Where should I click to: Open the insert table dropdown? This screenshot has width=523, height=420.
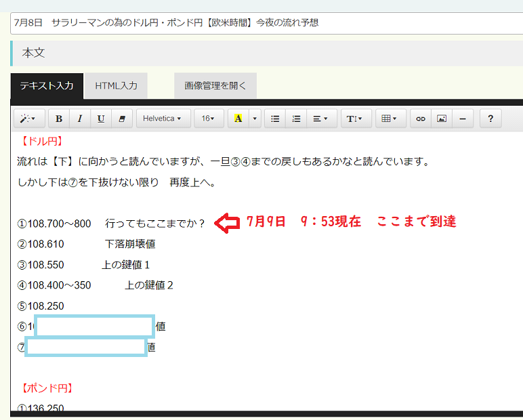tap(391, 119)
